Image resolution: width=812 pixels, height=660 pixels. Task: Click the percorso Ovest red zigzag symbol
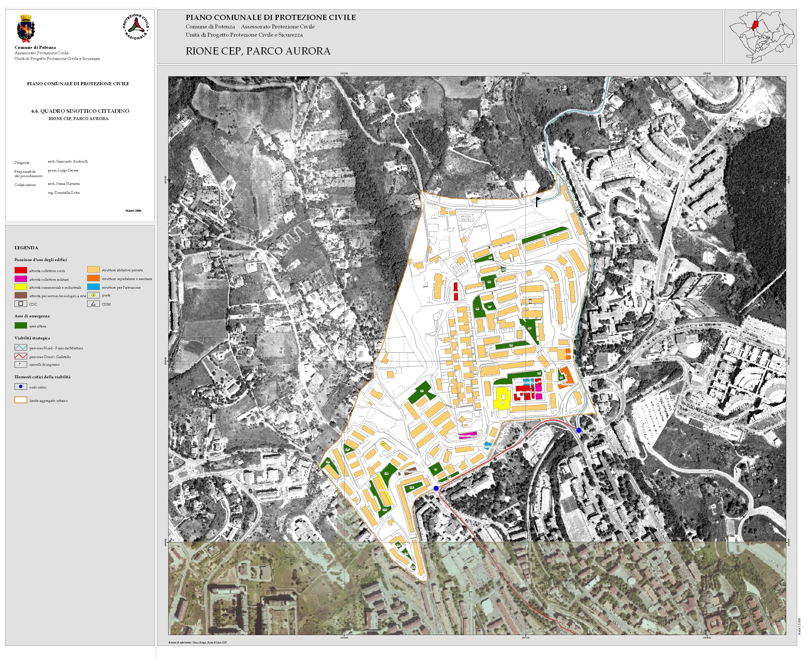coord(20,356)
